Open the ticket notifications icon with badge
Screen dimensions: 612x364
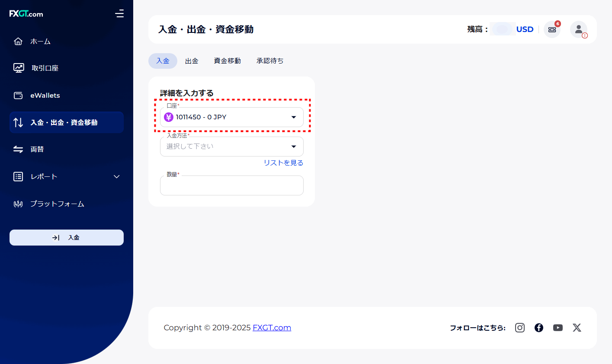click(552, 29)
